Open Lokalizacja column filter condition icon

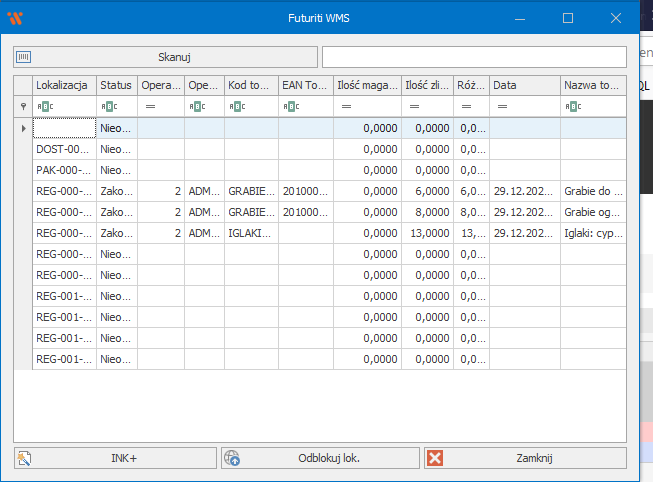(45, 107)
